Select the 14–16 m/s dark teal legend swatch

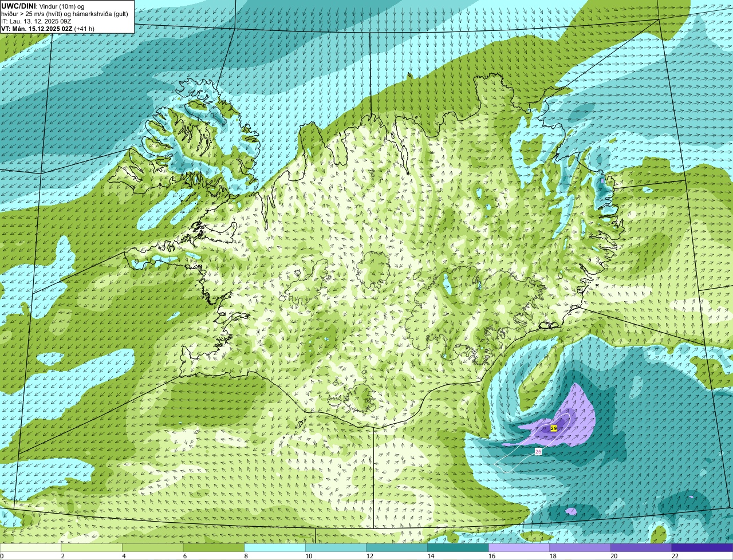pyautogui.click(x=458, y=547)
